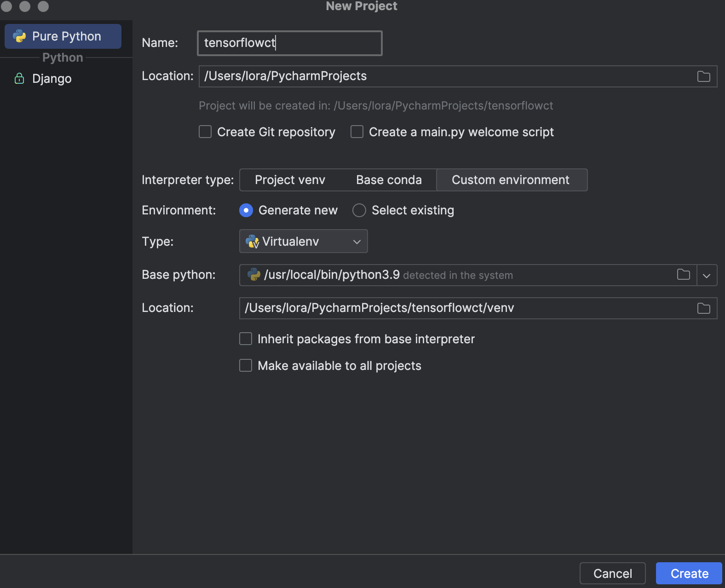Screen dimensions: 725x588
Task: Focus the project Name field tensorflowct
Action: click(x=290, y=43)
